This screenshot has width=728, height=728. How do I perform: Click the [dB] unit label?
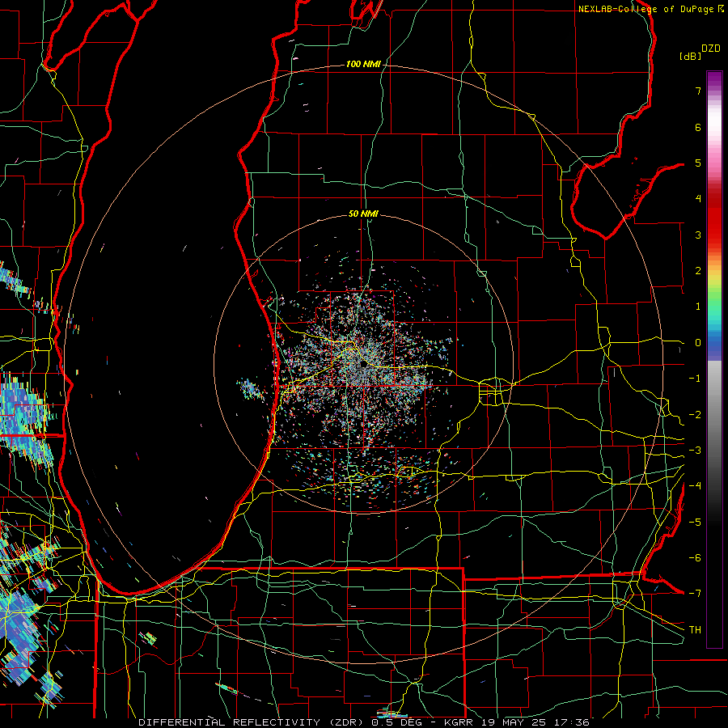(691, 56)
